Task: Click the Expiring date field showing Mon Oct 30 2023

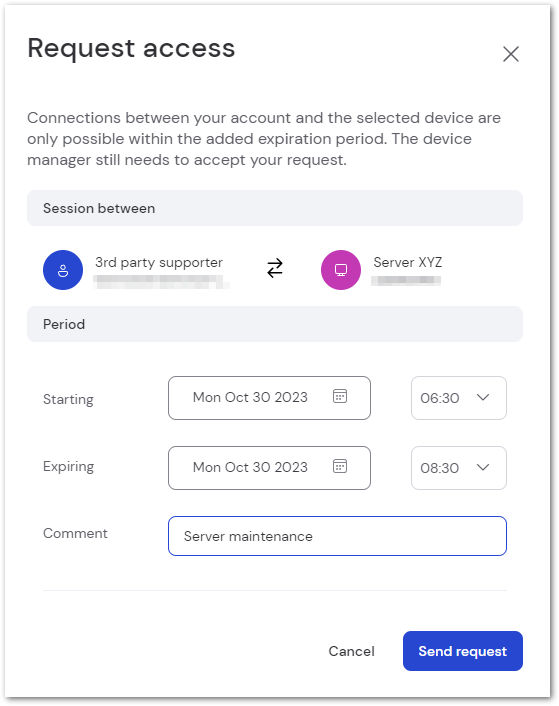Action: (x=269, y=468)
